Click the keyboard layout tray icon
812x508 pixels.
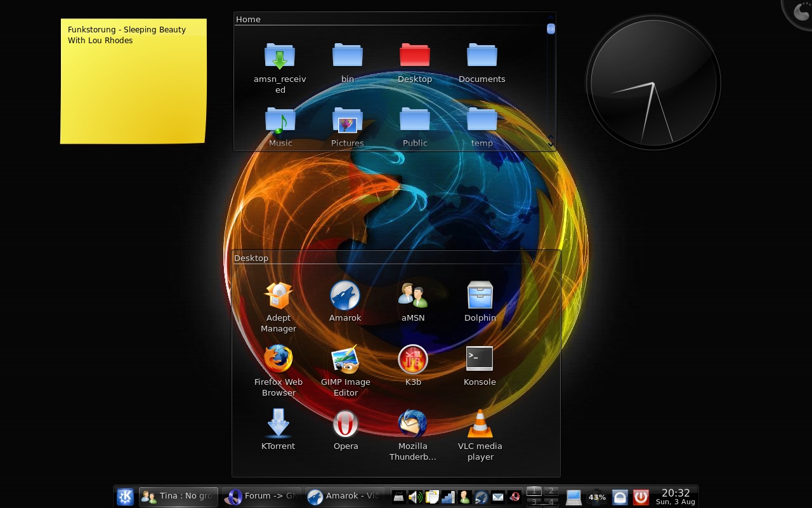[398, 497]
